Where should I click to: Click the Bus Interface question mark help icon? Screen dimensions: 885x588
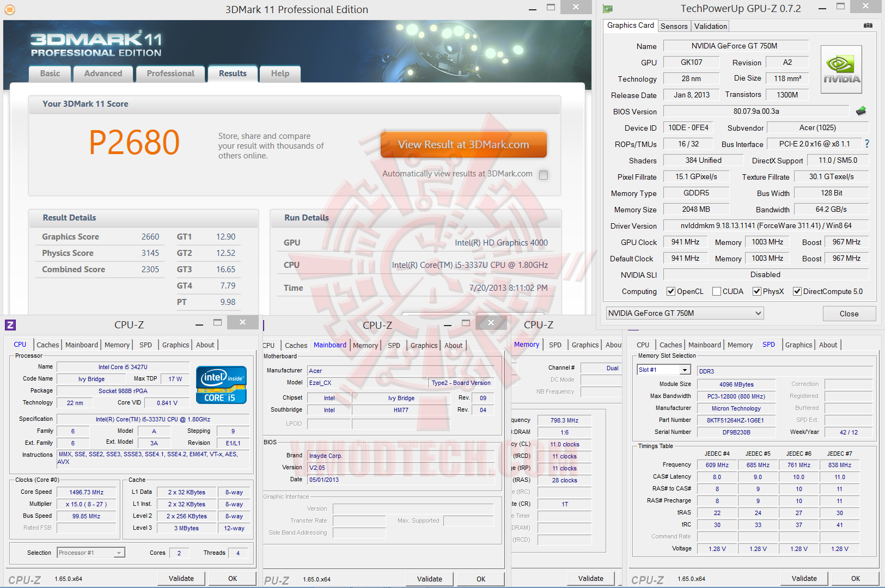point(867,144)
